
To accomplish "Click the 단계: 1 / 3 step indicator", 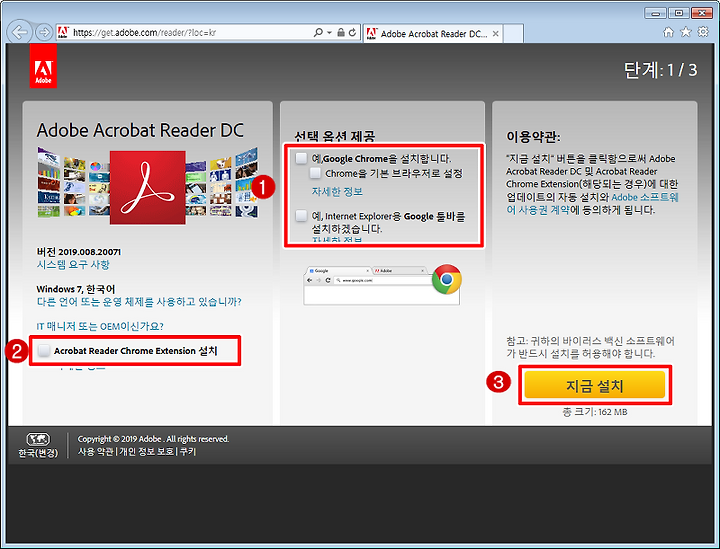I will [x=660, y=70].
